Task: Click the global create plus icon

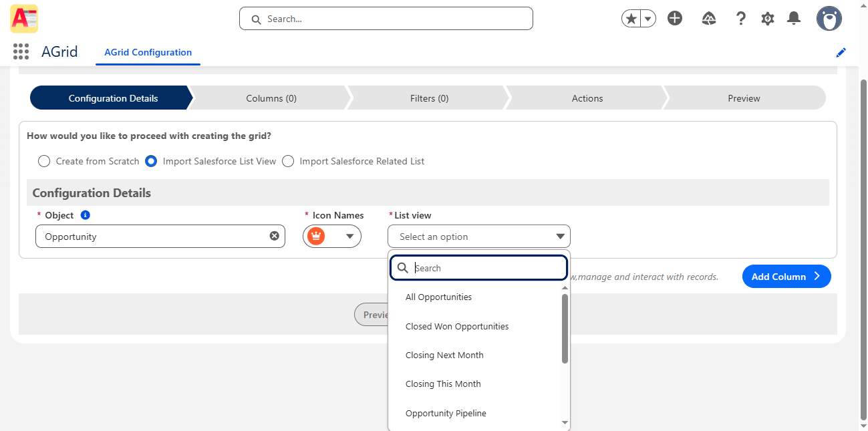Action: (x=675, y=19)
